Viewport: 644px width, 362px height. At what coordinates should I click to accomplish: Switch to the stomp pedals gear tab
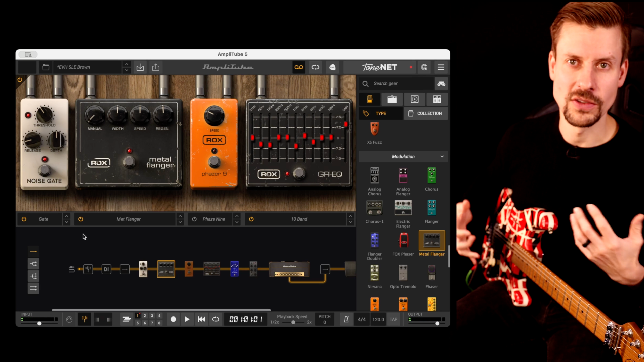coord(370,99)
